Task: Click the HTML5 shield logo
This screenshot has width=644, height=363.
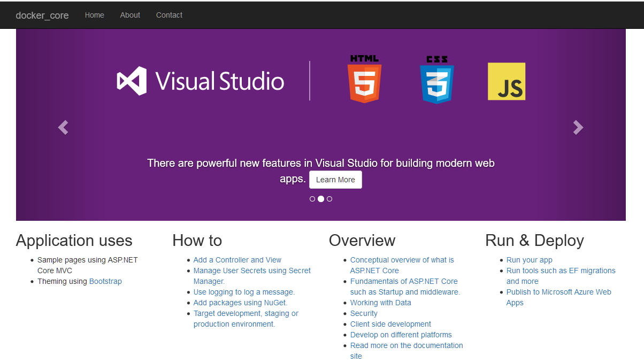Action: 364,79
